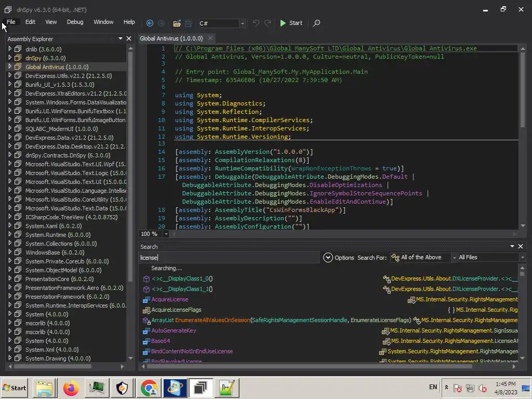Open the Base64 search result
Screen dimensions: 532x399
(161, 341)
